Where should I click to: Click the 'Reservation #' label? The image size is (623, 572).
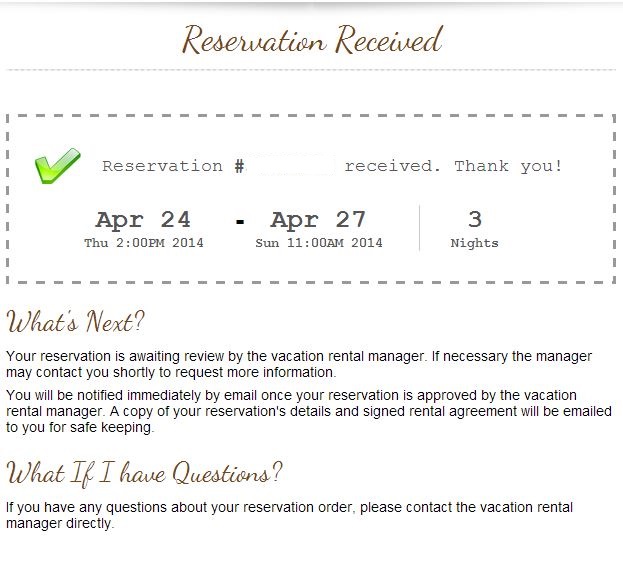click(173, 166)
